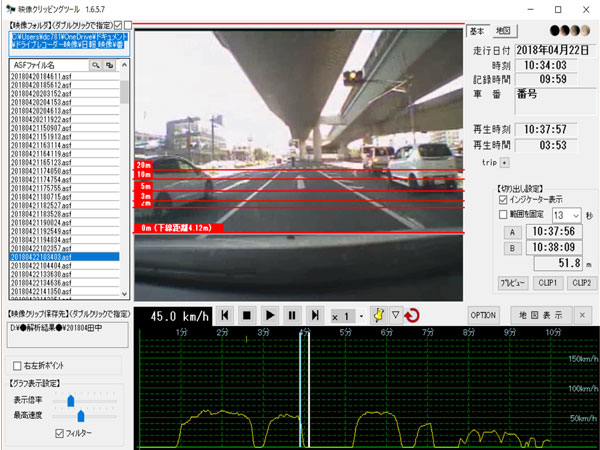Viewport: 600px width, 450px height.
Task: Switch to the 基本 tab
Action: (477, 31)
